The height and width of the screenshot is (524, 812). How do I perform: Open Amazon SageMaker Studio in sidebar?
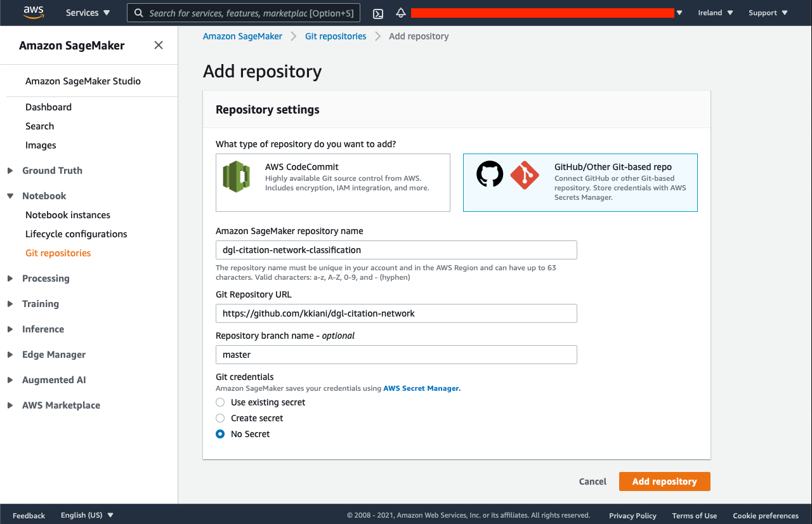point(83,81)
